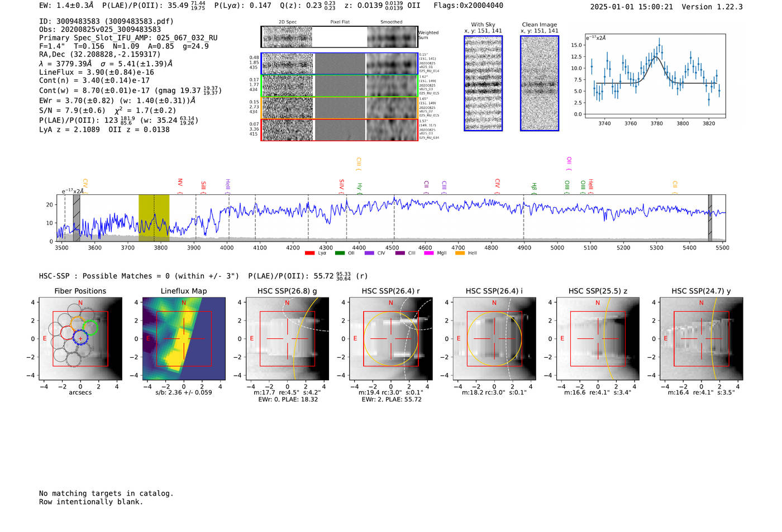Click the orange HeII legend swatch
The image size is (782, 532).
point(460,253)
